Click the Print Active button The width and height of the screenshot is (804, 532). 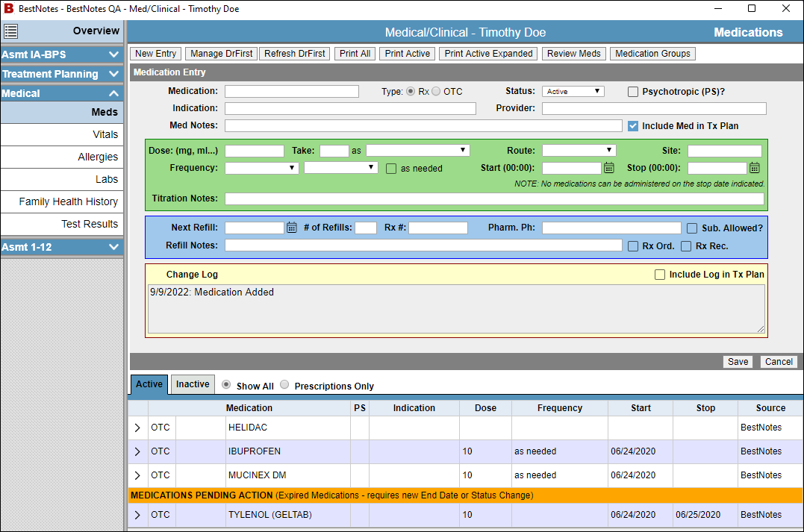tap(408, 54)
